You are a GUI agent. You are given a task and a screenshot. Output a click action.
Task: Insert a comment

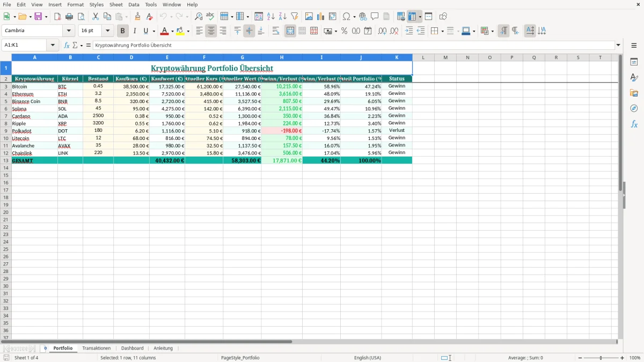point(375,17)
